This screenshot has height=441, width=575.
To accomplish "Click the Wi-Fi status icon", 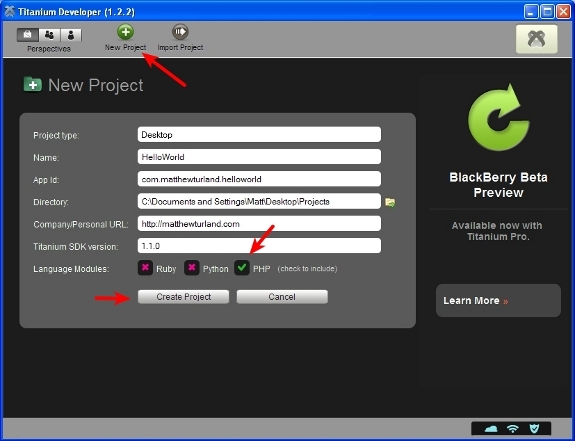I will [x=513, y=428].
